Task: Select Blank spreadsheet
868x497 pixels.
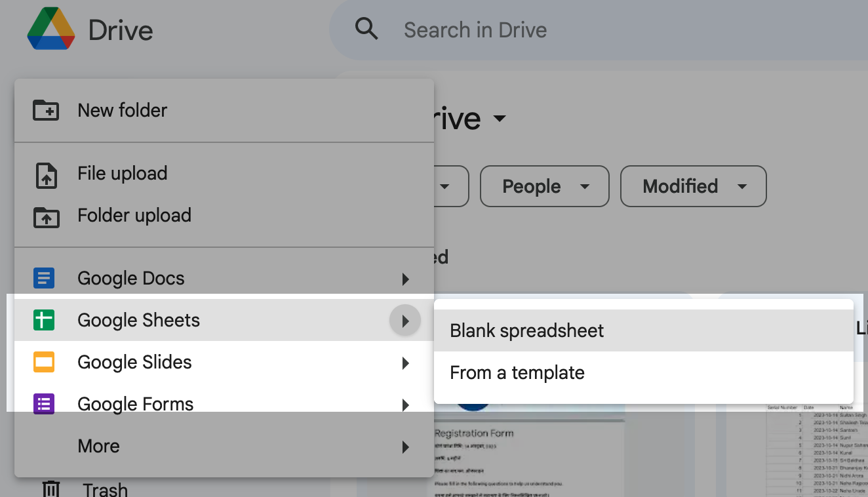Action: (x=527, y=331)
